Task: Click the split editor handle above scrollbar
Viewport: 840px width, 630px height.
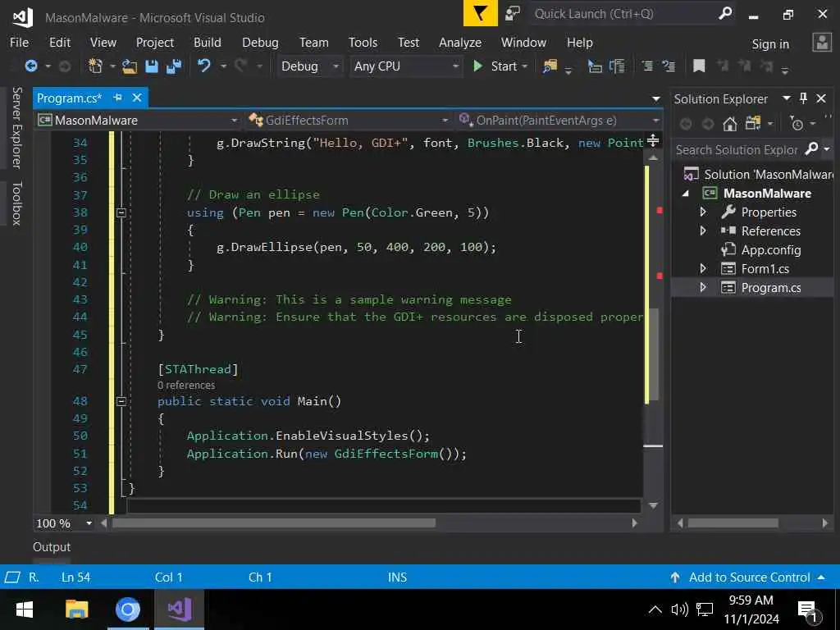Action: tap(652, 140)
